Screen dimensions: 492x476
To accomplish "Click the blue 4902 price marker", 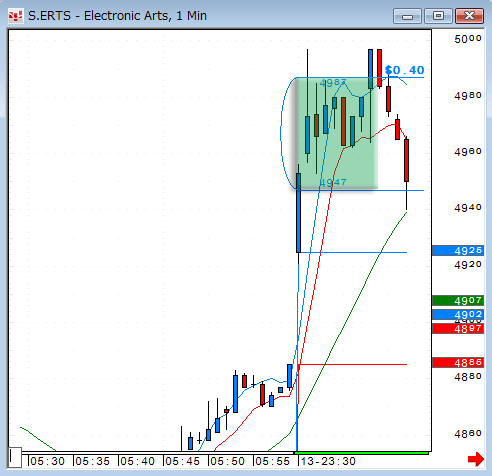I will point(458,314).
